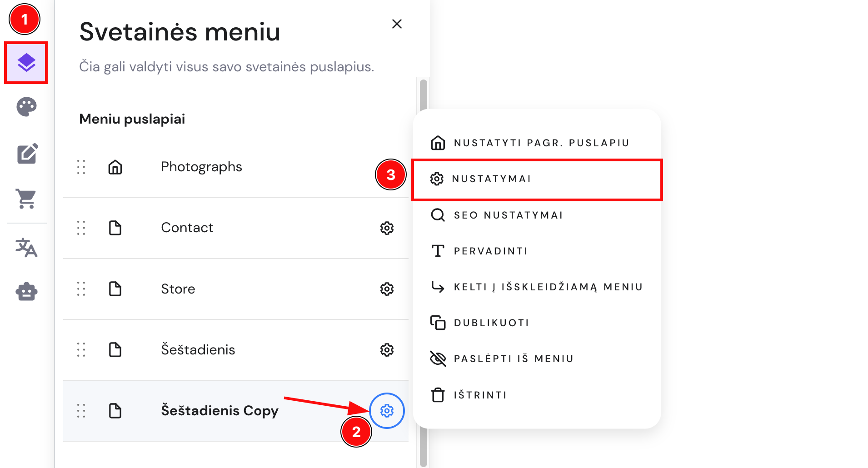Viewport: 868px width, 468px height.
Task: Click the home icon beside Photographs
Action: (115, 167)
